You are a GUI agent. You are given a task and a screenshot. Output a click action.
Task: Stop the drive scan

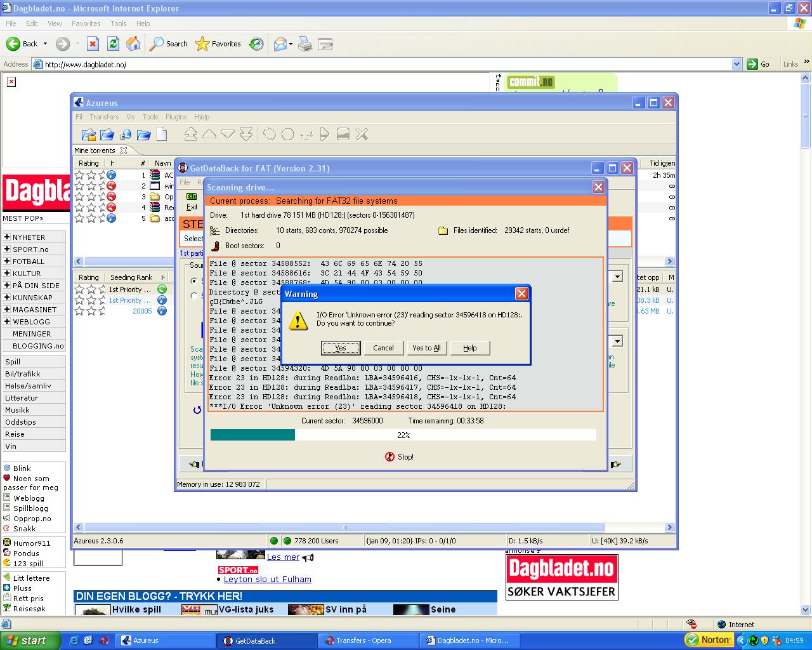[x=399, y=457]
